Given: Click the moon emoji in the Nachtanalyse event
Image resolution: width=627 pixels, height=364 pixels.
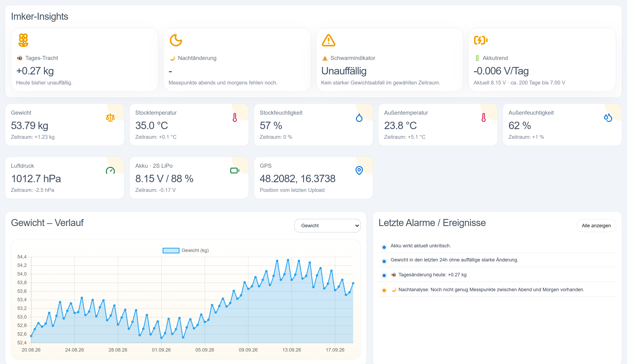Looking at the screenshot, I should tap(394, 290).
